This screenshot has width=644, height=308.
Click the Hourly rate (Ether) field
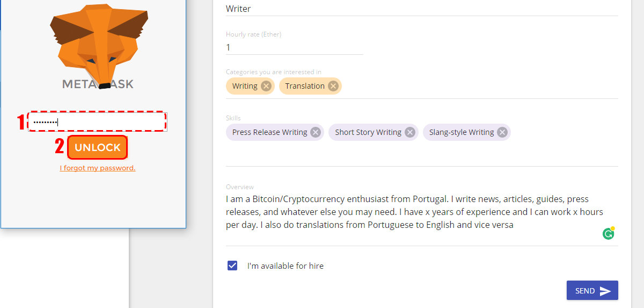coord(295,47)
